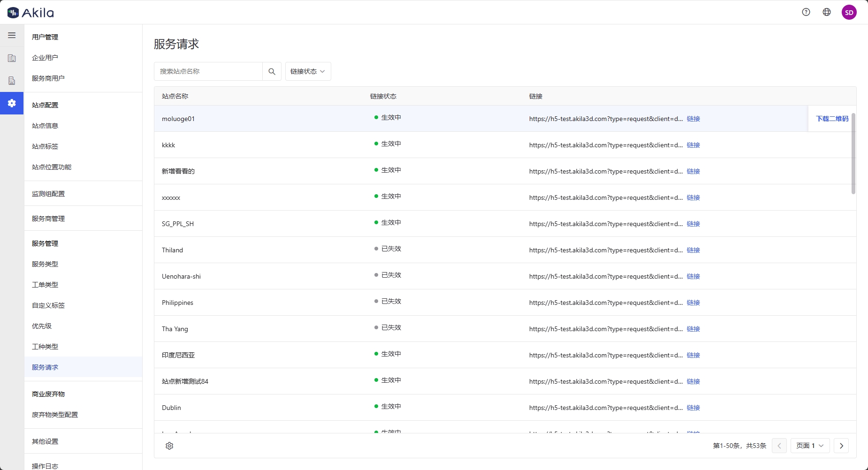This screenshot has height=470, width=868.
Task: Click 生效中 status in 印度尼西亚 row
Action: [x=388, y=354]
